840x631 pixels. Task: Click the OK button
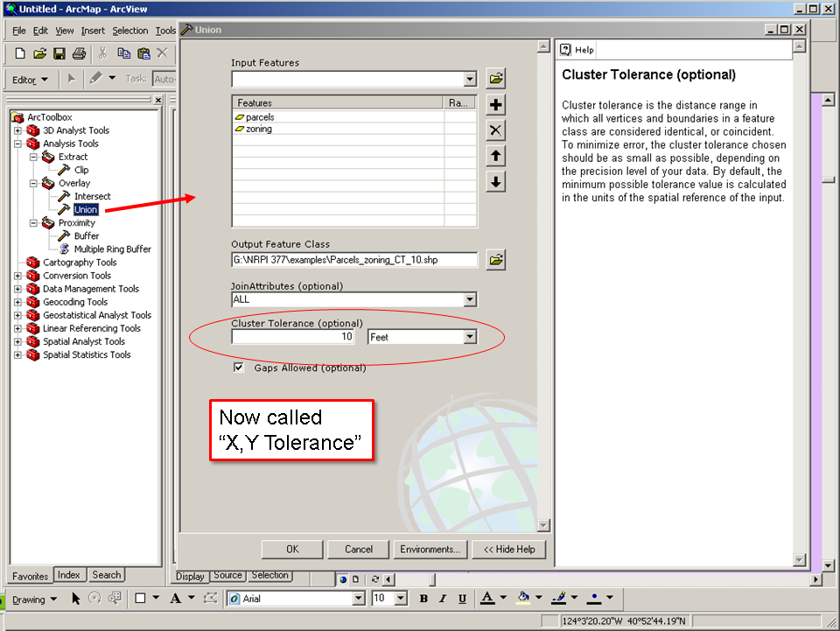coord(292,549)
